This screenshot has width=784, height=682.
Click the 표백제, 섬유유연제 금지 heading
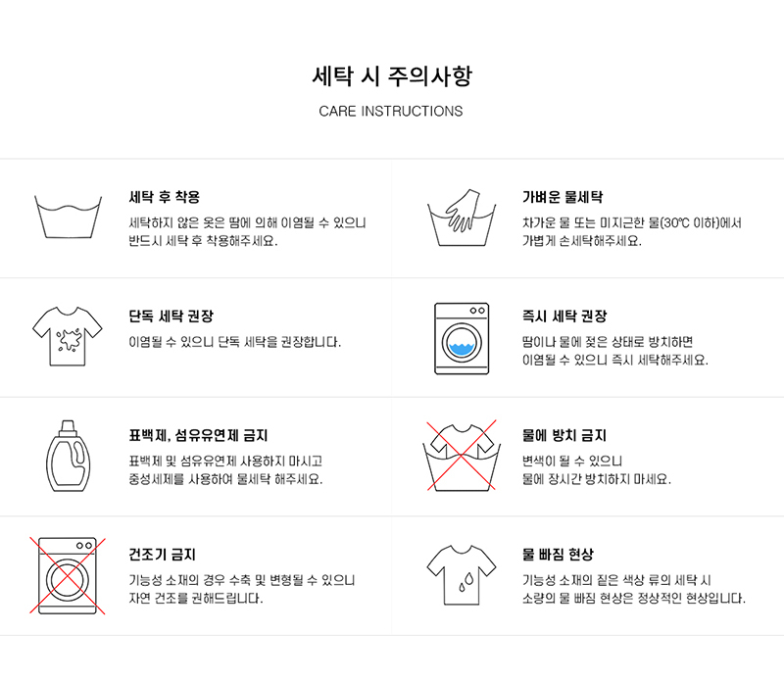pyautogui.click(x=199, y=436)
